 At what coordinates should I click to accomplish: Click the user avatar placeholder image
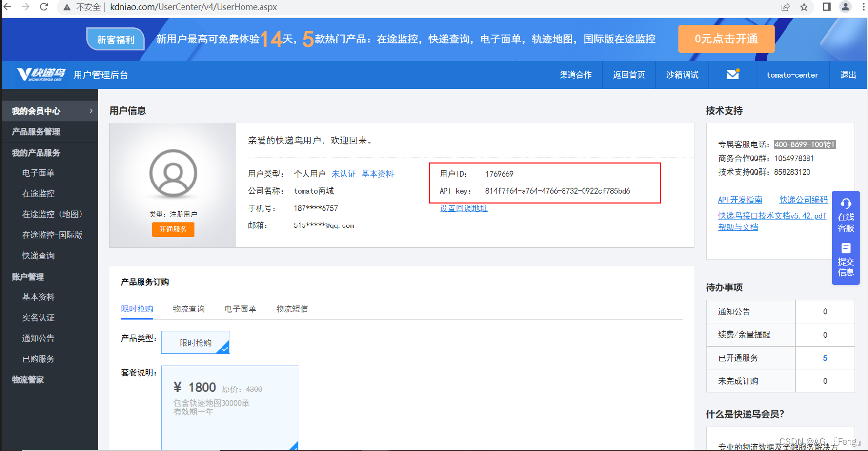pos(173,173)
